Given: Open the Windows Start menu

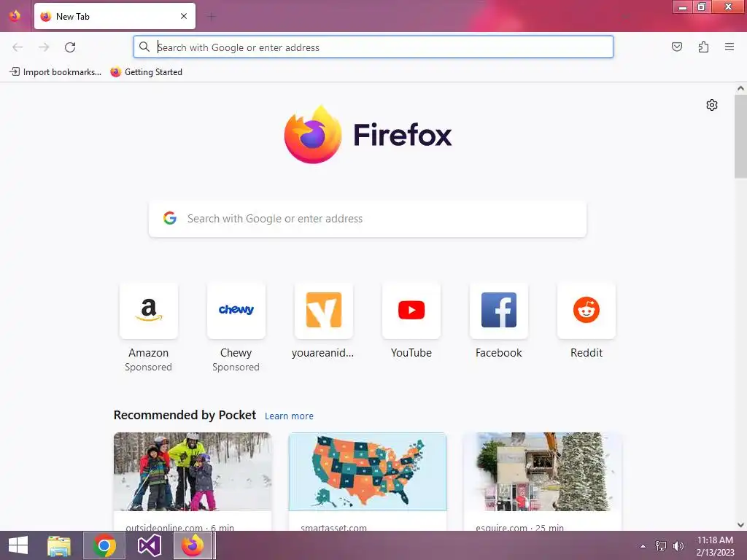Looking at the screenshot, I should click(18, 545).
